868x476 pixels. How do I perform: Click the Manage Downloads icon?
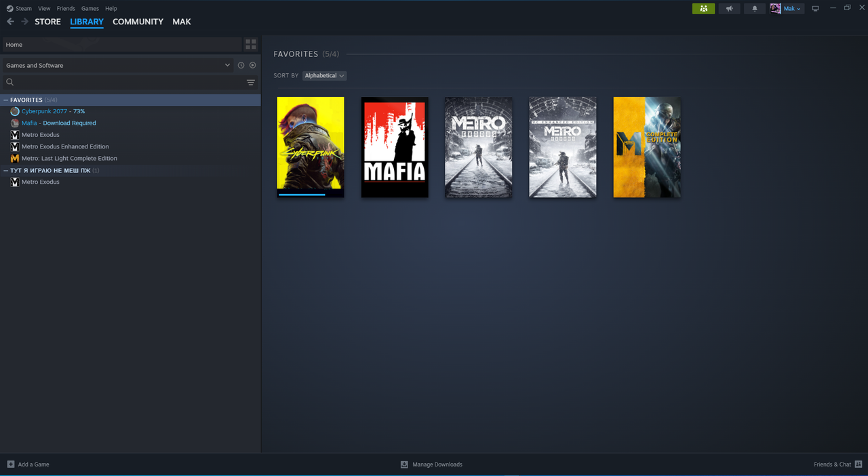(404, 464)
